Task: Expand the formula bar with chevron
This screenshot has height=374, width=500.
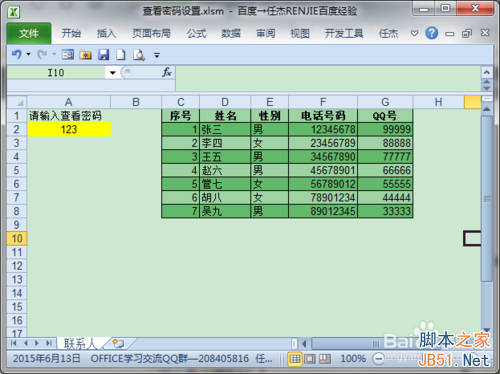Action: point(487,72)
